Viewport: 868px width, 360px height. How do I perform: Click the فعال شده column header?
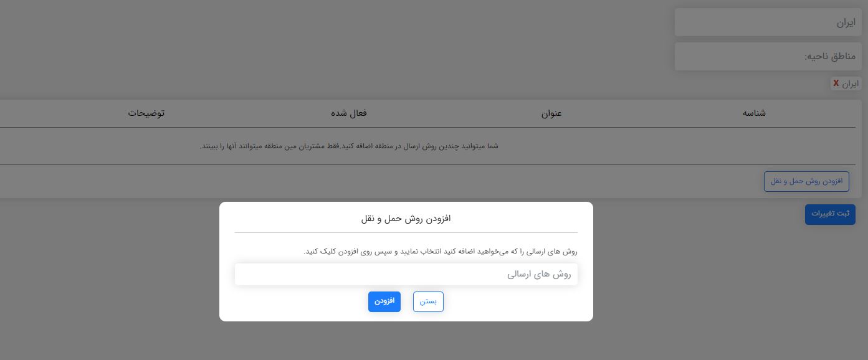click(x=349, y=113)
